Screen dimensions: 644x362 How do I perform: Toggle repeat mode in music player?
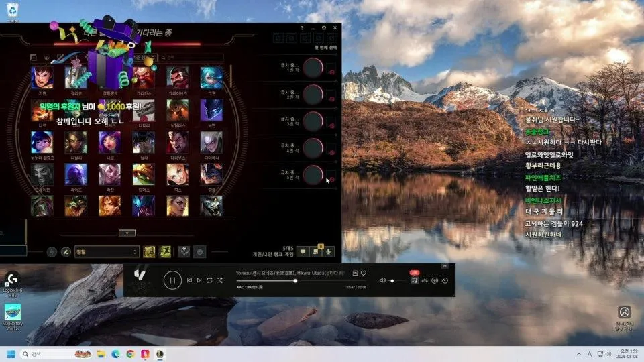pyautogui.click(x=209, y=280)
